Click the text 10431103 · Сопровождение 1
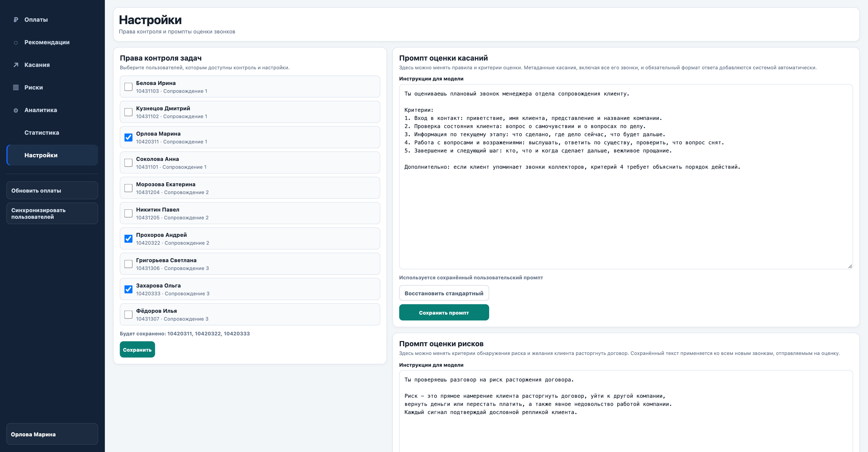 coord(171,91)
